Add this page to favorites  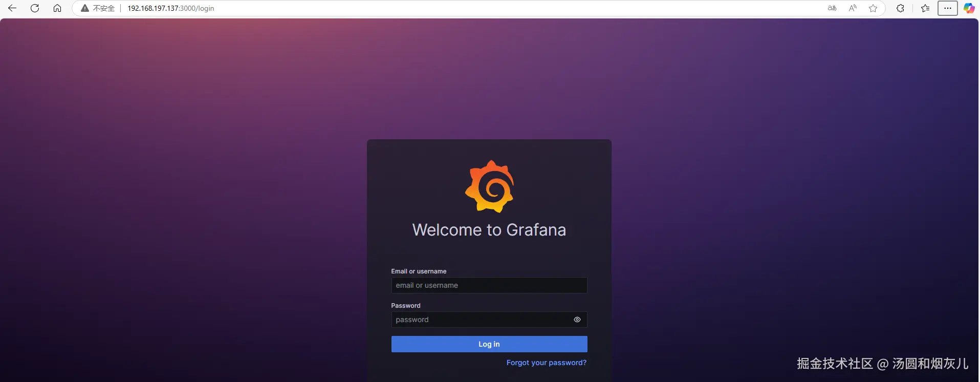[873, 8]
